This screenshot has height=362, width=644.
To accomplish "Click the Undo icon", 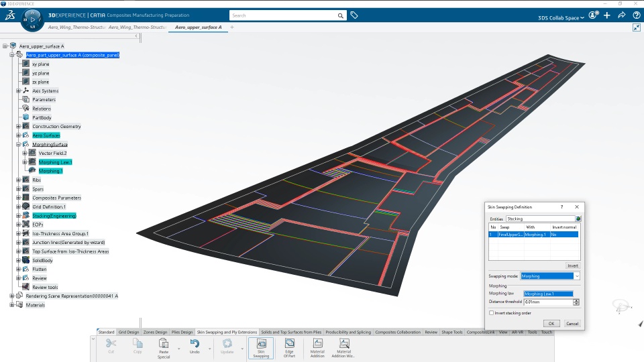I will pos(195,343).
